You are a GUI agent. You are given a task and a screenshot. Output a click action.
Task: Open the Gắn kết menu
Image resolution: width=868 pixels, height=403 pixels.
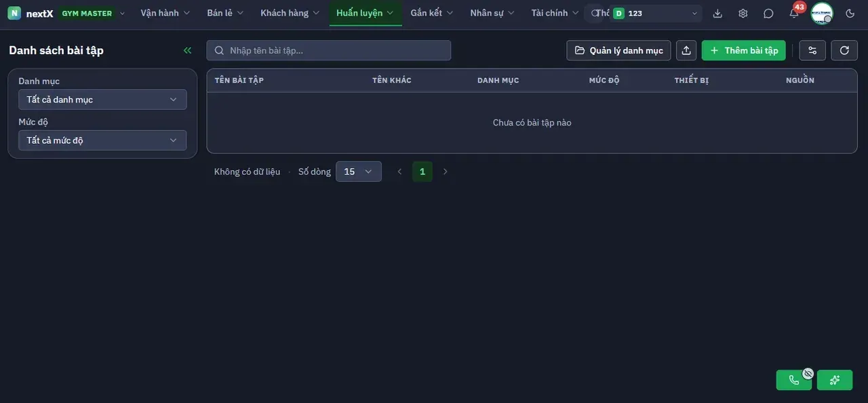(432, 13)
